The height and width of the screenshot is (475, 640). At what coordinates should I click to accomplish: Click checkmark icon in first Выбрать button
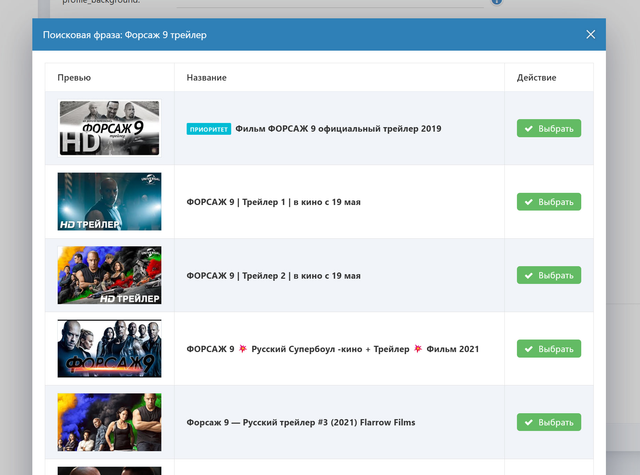(529, 129)
